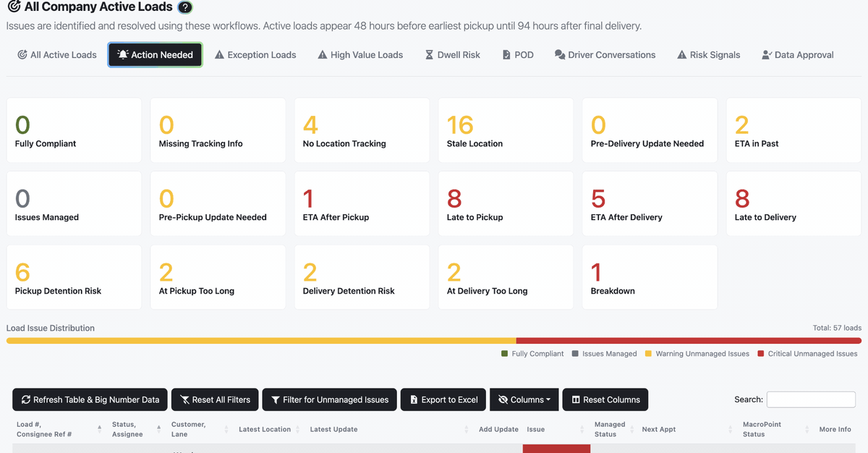This screenshot has width=868, height=453.
Task: Open the ETA in Past card
Action: [x=793, y=130]
